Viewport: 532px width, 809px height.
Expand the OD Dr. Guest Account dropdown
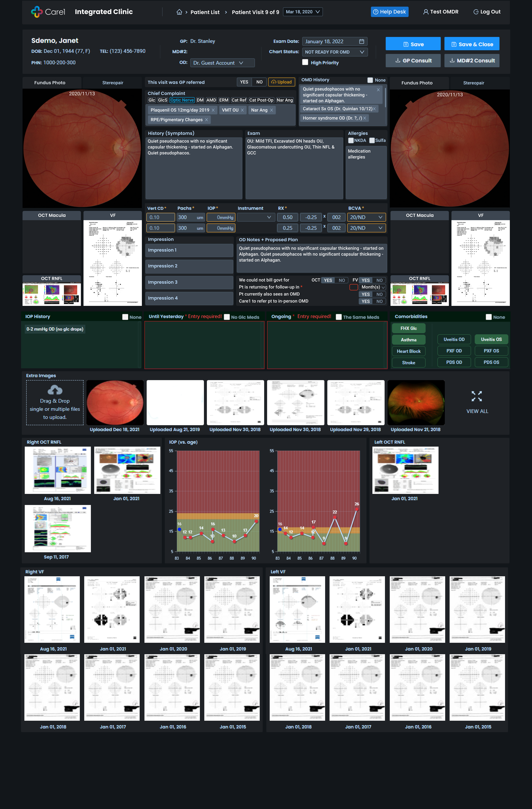click(x=222, y=63)
